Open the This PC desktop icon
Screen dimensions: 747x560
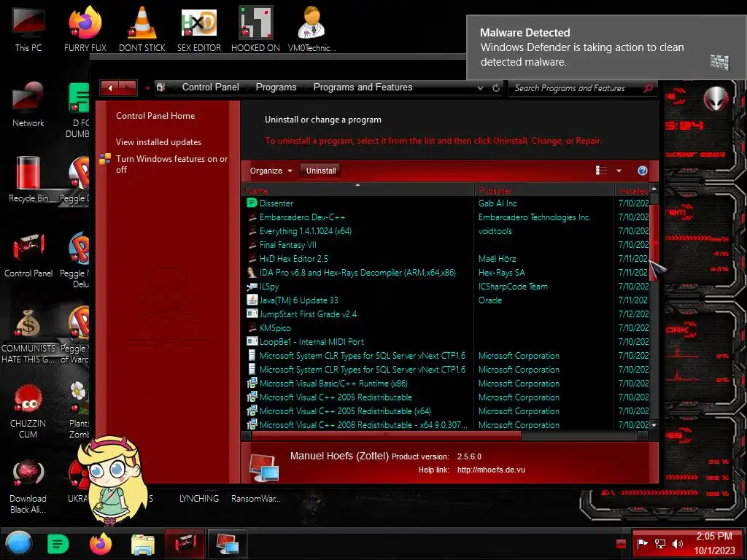28,28
